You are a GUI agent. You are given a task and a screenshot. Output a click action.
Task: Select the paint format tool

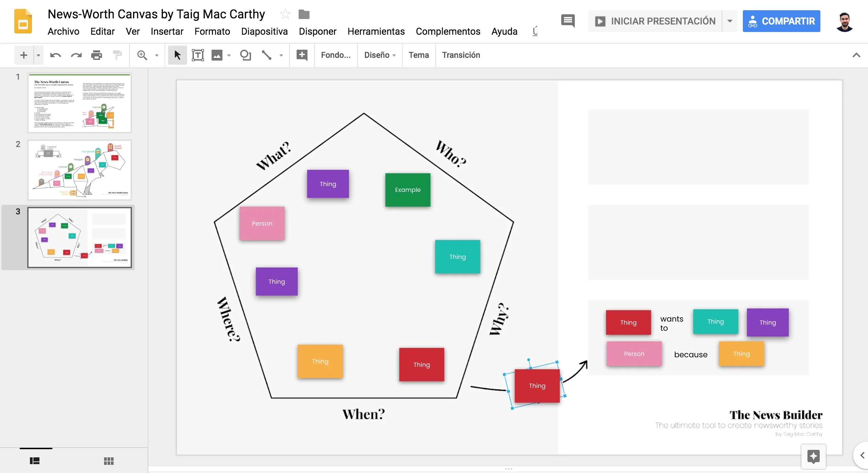tap(117, 55)
